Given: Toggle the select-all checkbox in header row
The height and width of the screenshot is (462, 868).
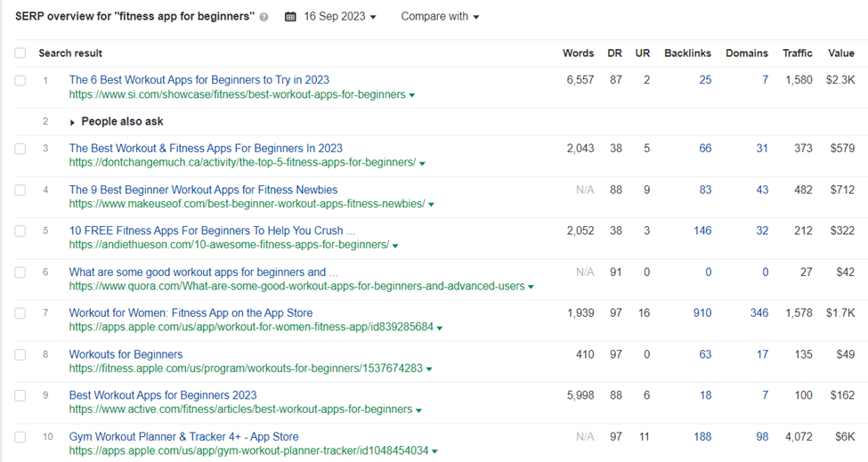Looking at the screenshot, I should [20, 53].
